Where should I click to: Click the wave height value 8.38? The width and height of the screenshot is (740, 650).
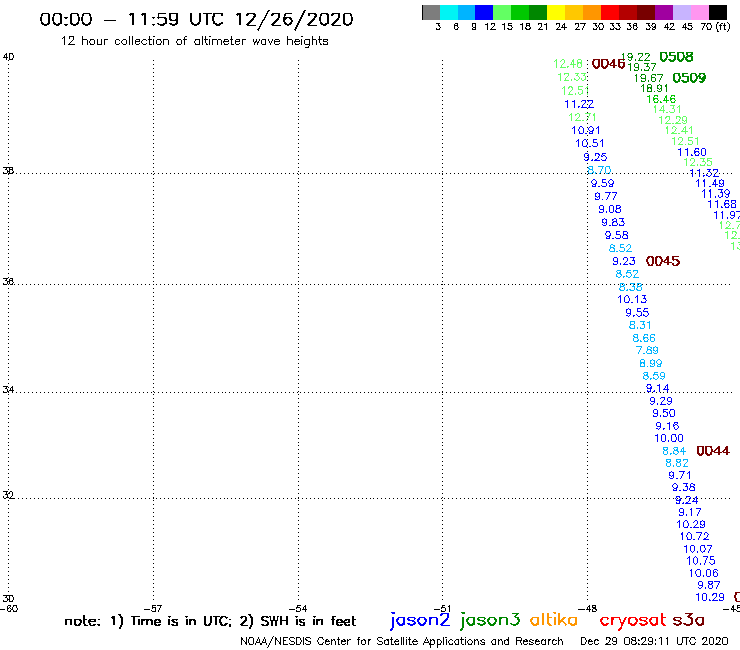coord(631,287)
